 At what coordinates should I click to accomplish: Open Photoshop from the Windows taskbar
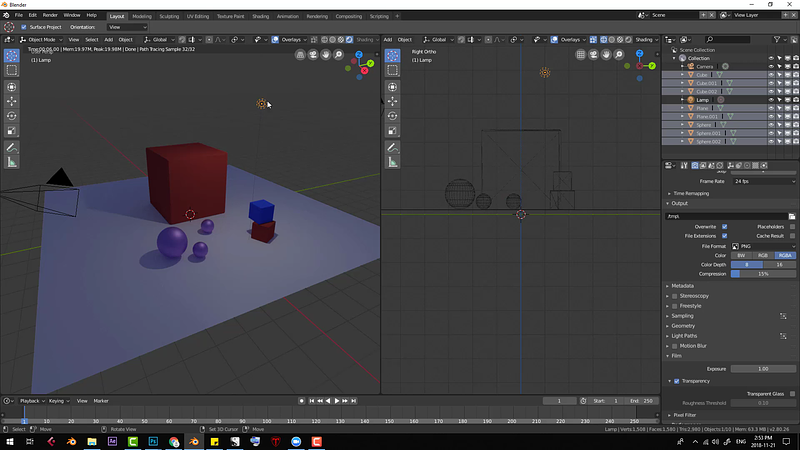pos(153,442)
